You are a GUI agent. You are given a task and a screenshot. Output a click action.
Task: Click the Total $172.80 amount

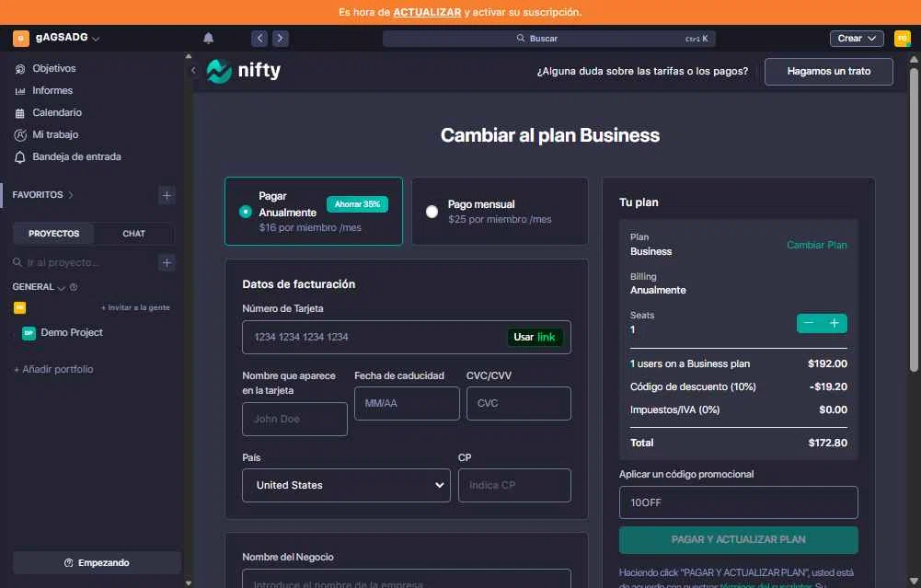click(827, 443)
